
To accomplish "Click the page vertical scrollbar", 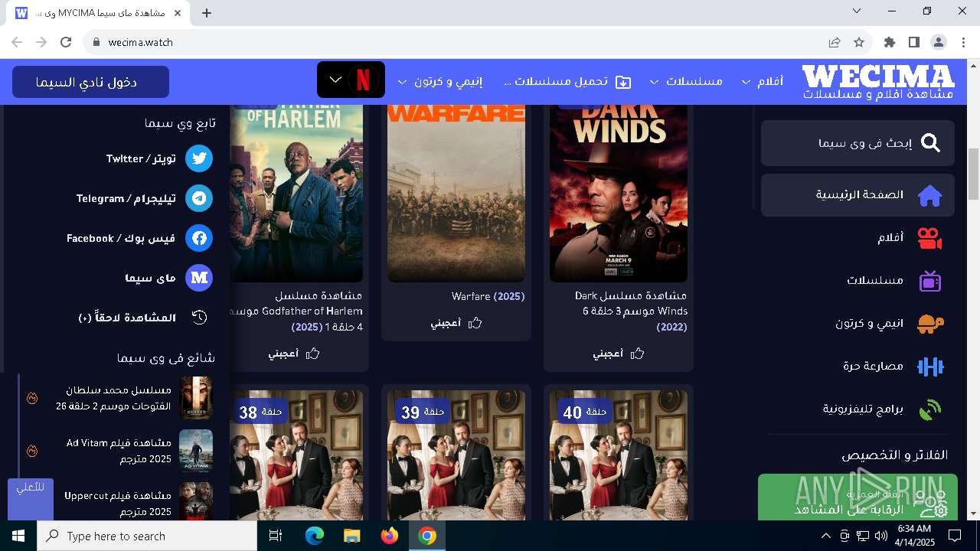I will point(974,174).
